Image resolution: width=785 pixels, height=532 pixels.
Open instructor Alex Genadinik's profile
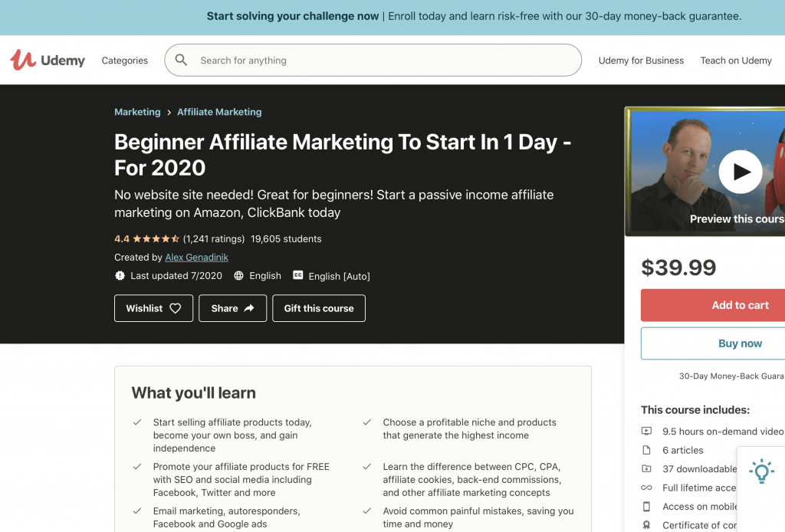[196, 257]
